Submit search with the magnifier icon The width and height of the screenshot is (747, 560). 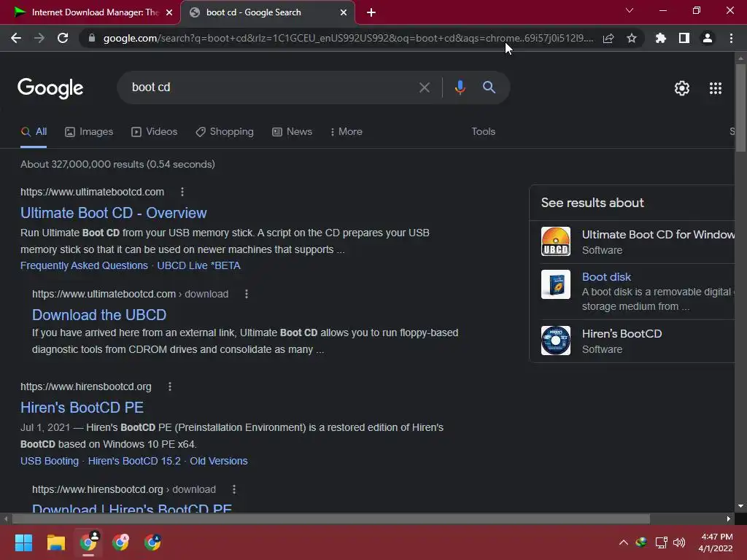click(489, 87)
